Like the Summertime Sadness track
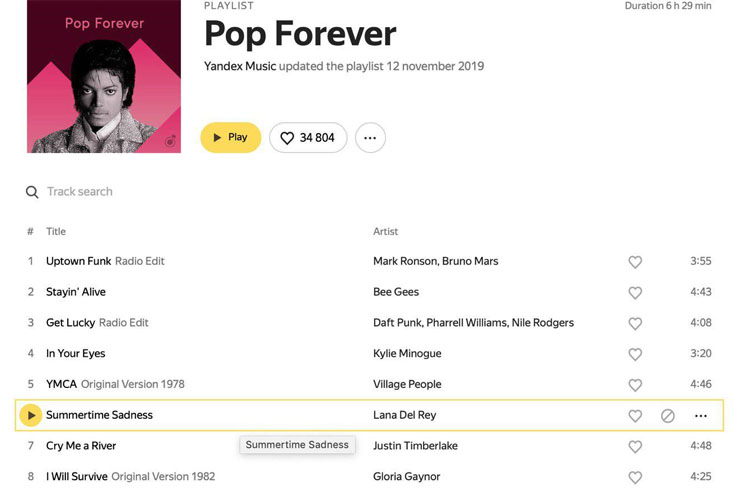The image size is (744, 500). click(635, 415)
